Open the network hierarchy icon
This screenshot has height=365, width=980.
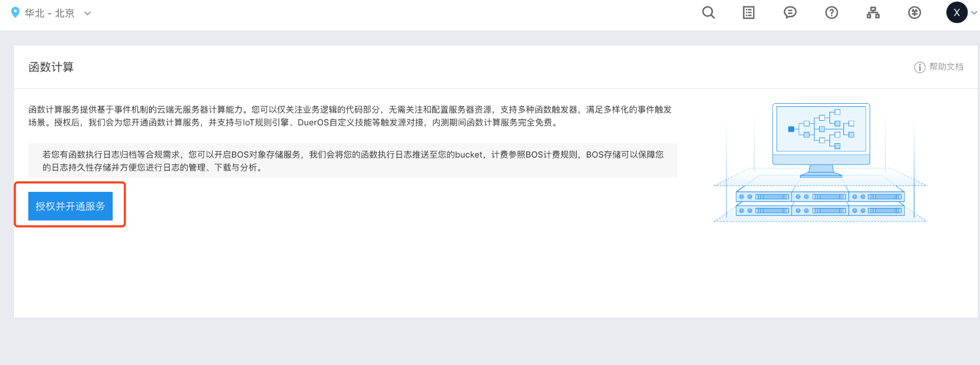click(873, 12)
